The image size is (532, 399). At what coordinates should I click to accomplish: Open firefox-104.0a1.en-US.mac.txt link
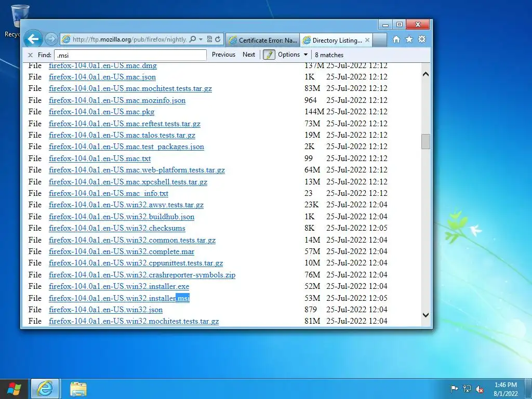point(100,159)
